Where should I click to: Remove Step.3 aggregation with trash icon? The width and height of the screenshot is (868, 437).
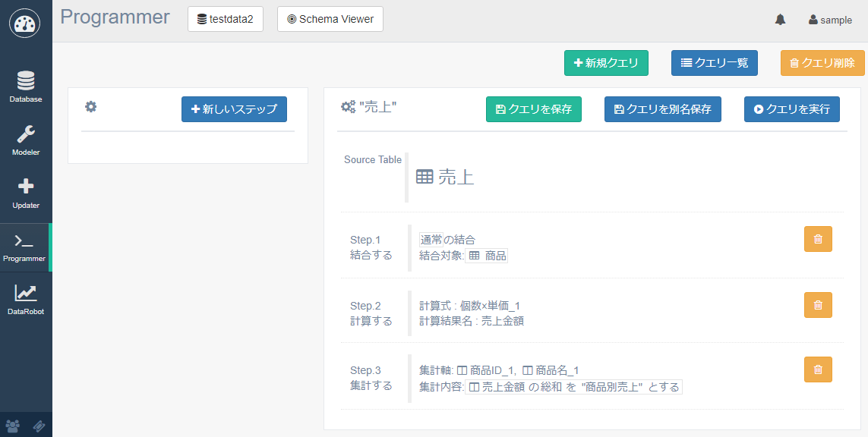(818, 369)
